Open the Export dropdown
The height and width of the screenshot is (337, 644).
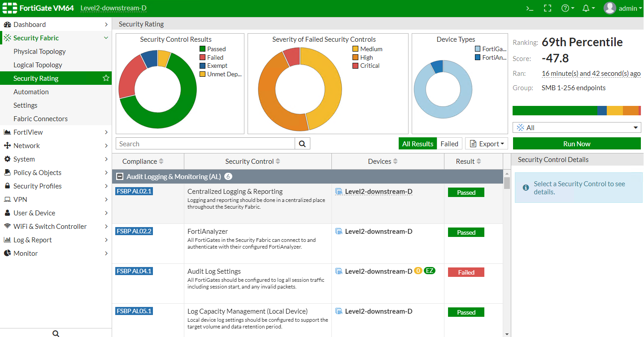coord(487,144)
